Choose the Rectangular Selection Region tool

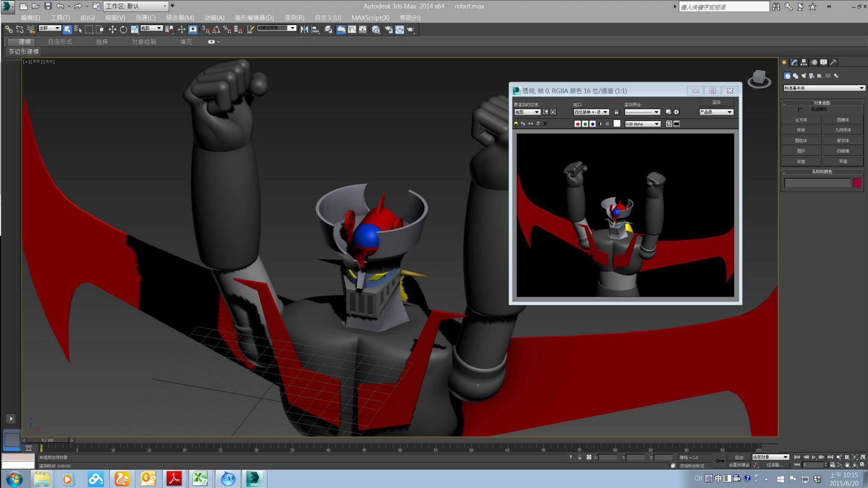tap(89, 29)
